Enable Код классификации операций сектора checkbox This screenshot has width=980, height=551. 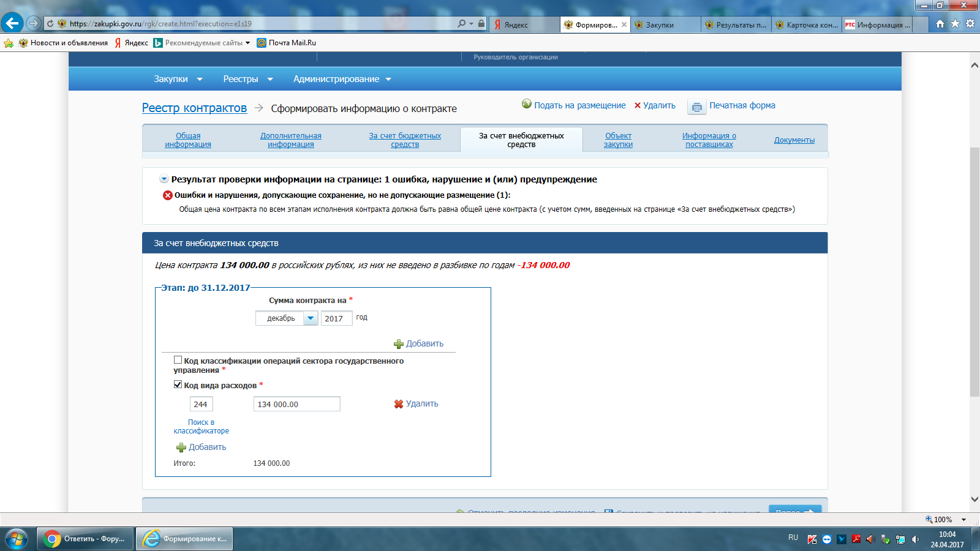click(x=178, y=360)
